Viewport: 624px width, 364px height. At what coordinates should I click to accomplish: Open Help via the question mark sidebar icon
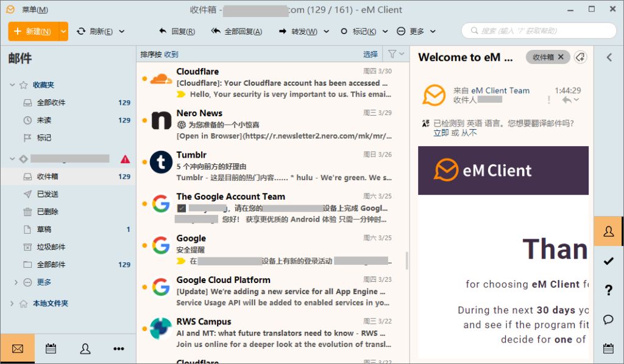pyautogui.click(x=608, y=290)
